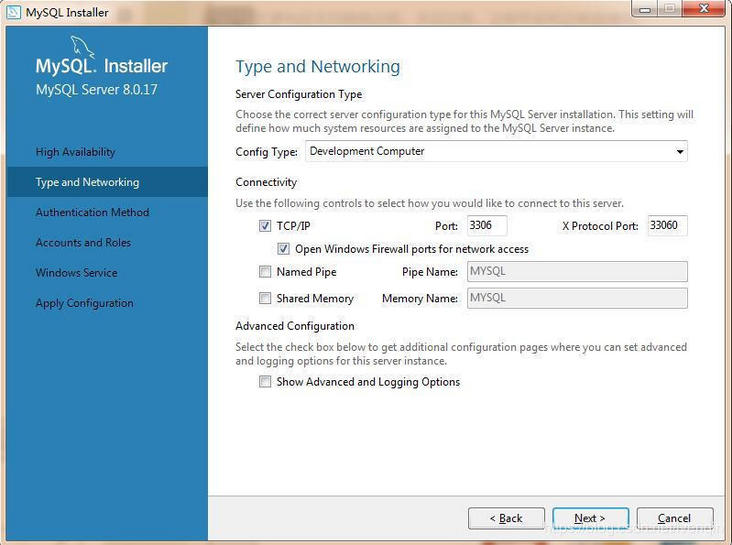Click the Type and Networking heading
732x545 pixels.
click(317, 67)
